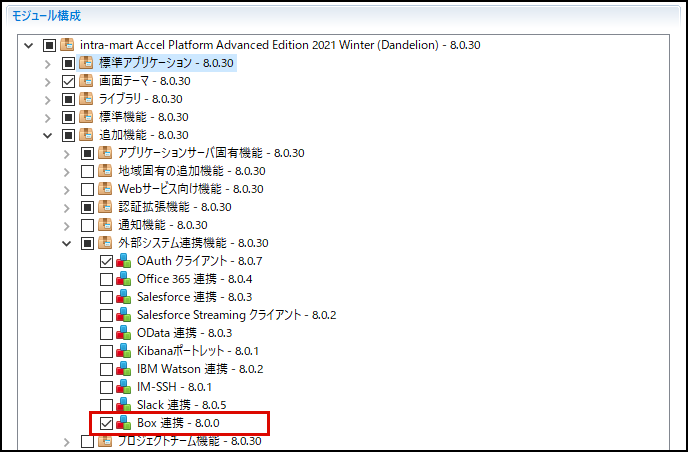688x452 pixels.
Task: Uncheck the OAuth クライアント checkbox
Action: pos(106,261)
